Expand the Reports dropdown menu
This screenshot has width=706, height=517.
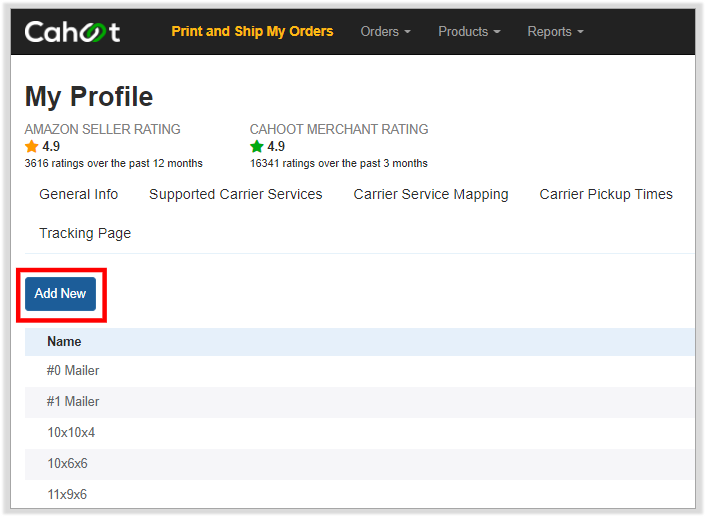click(x=555, y=32)
